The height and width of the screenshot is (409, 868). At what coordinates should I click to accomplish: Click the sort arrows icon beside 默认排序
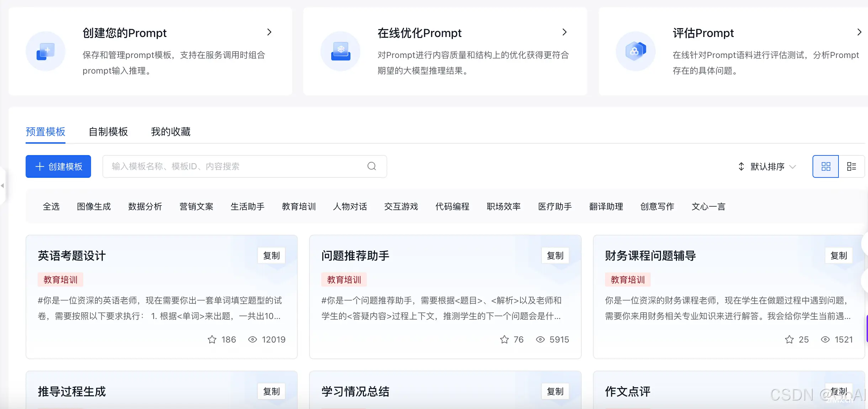[741, 166]
